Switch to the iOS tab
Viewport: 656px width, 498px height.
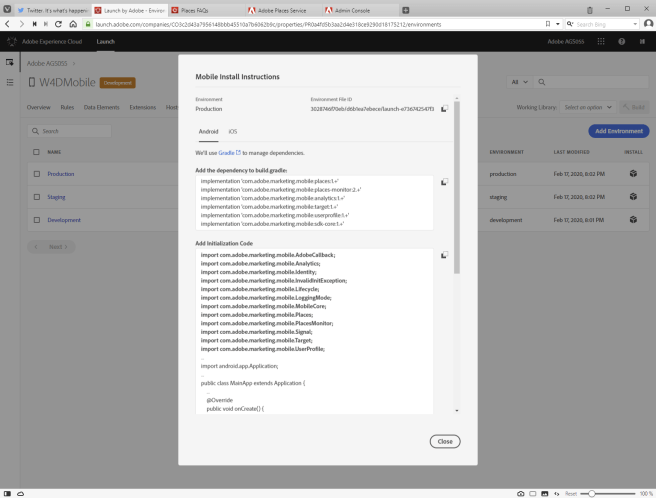point(233,131)
